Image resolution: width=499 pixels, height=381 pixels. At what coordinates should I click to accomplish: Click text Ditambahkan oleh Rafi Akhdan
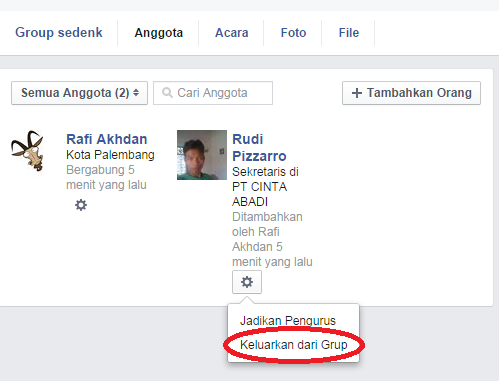coord(267,232)
